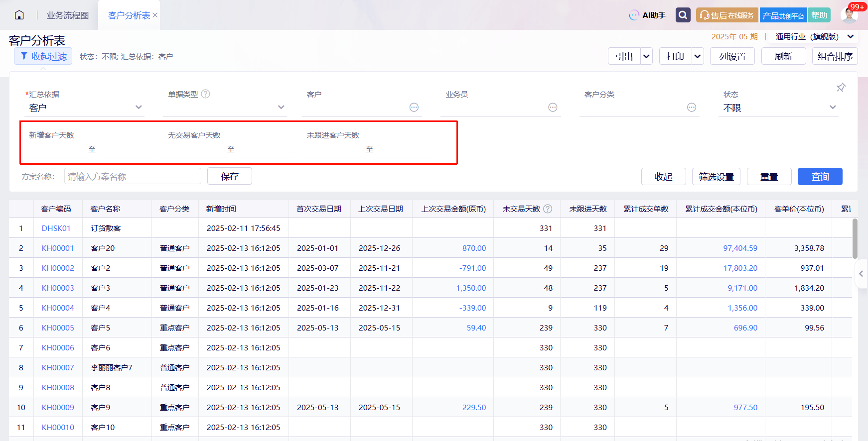Collapse filters with 收起过滤
This screenshot has width=868, height=441.
pos(43,56)
